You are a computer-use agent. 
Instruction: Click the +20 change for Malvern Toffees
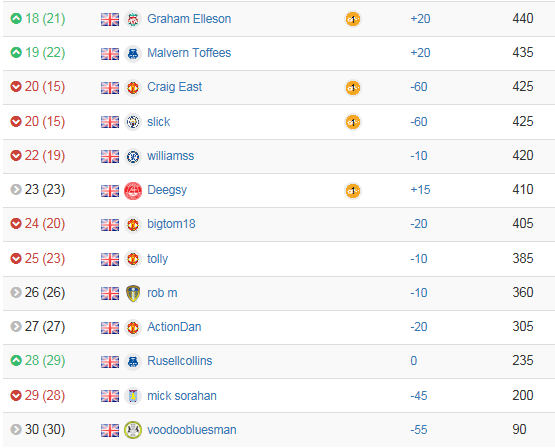[420, 53]
